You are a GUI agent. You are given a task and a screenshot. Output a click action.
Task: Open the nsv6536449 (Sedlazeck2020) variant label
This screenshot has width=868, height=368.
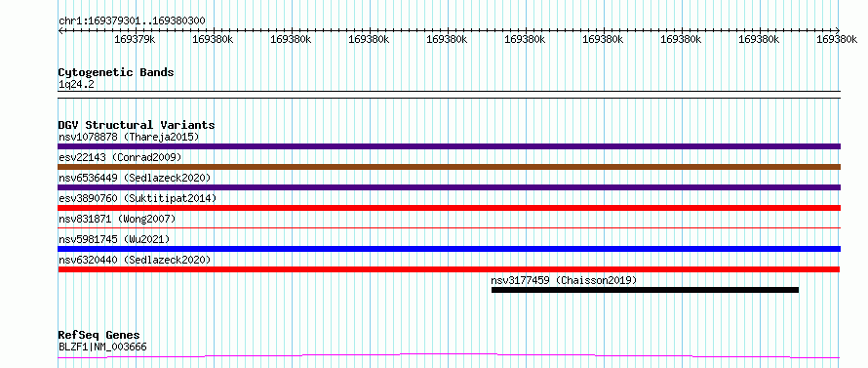click(135, 178)
